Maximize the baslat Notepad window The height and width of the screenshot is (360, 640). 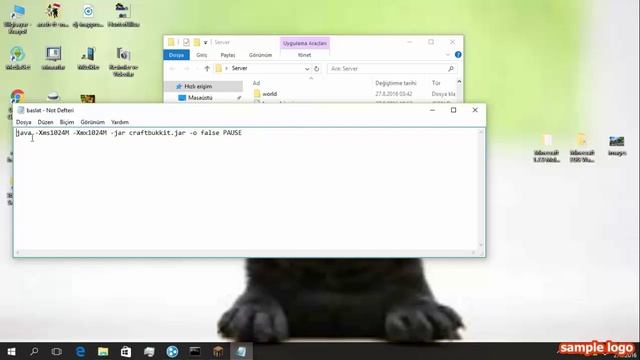453,110
